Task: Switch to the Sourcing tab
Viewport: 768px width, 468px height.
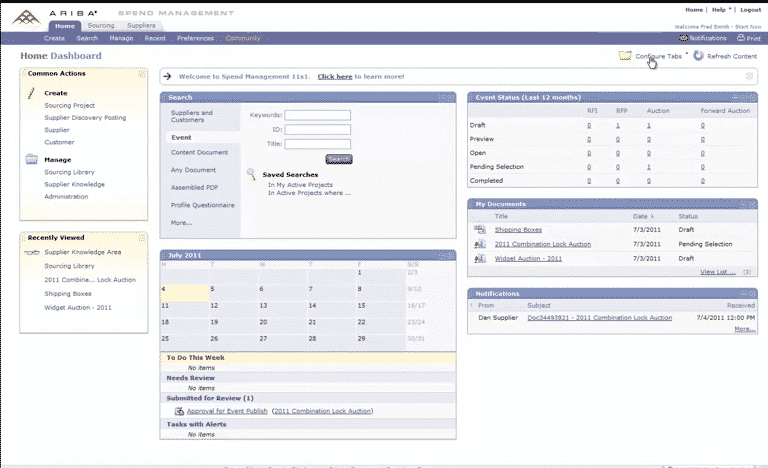Action: (x=101, y=26)
